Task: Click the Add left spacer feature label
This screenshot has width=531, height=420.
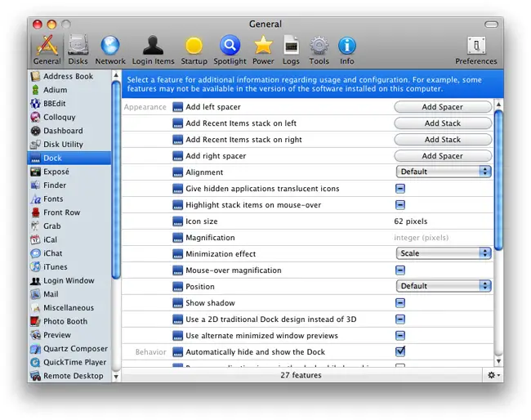Action: coord(213,107)
